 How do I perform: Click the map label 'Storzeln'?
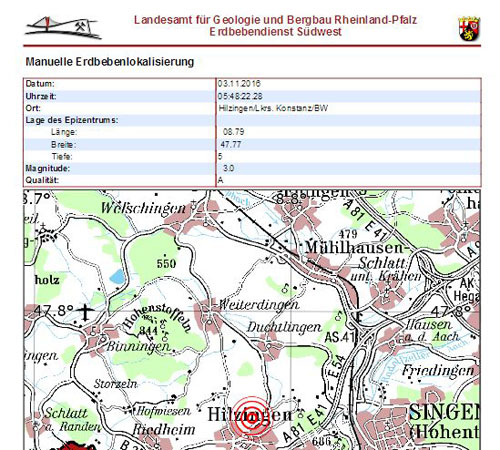(115, 384)
